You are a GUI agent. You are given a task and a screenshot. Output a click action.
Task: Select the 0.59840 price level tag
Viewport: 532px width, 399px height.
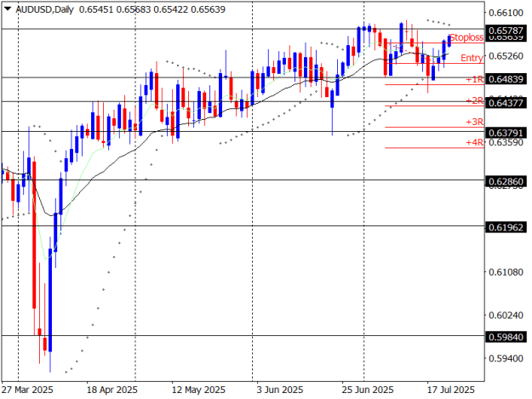[506, 337]
